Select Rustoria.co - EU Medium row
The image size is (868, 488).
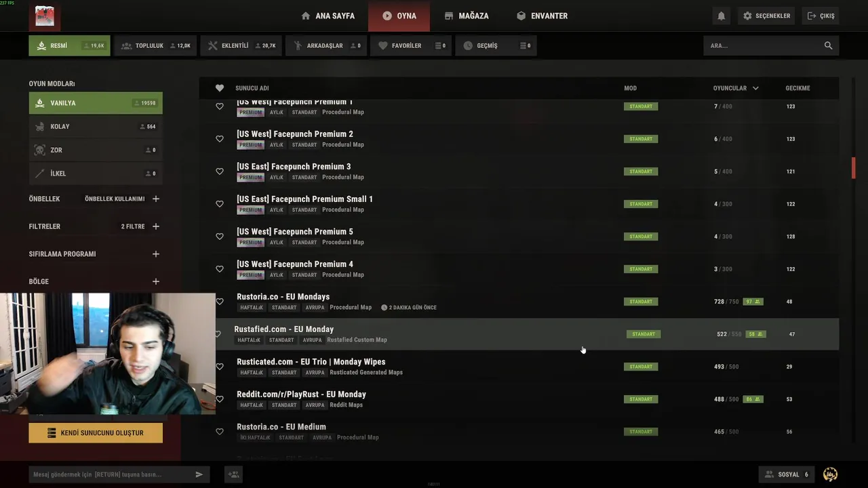click(519, 432)
